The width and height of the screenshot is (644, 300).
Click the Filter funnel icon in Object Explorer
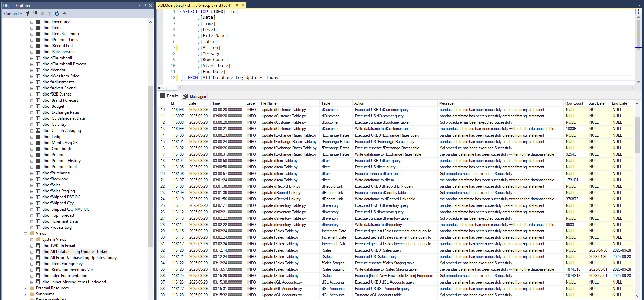click(50, 13)
